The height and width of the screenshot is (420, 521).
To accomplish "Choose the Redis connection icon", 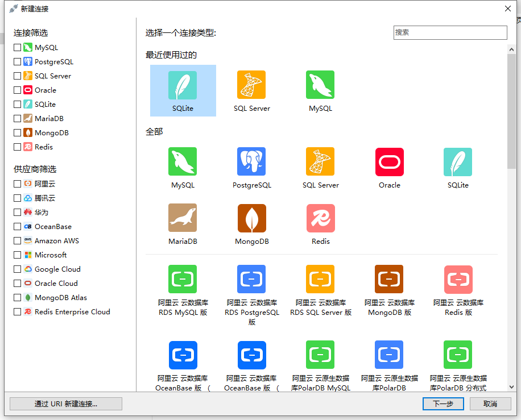I will [321, 218].
